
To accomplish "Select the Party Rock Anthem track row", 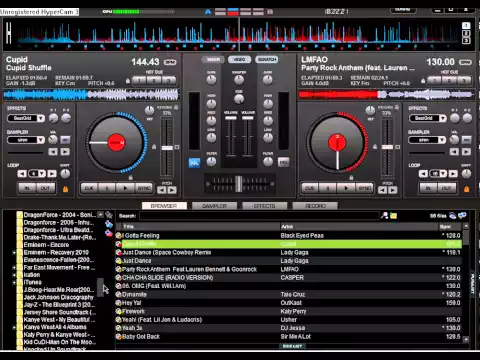I will coord(289,269).
